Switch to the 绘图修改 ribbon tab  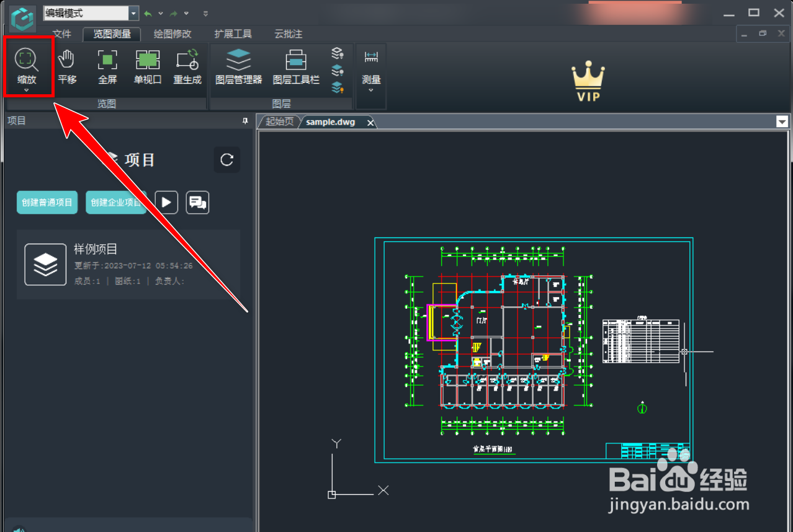(x=172, y=34)
